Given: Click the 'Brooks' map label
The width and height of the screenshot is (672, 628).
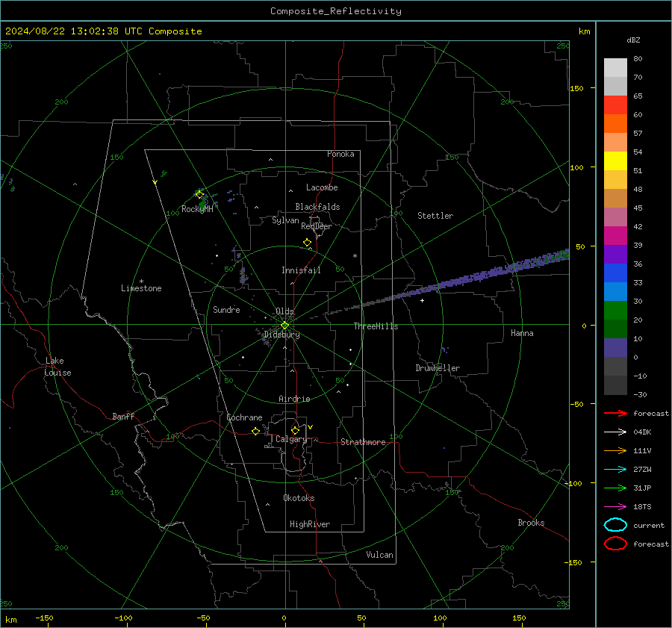Looking at the screenshot, I should (x=531, y=523).
